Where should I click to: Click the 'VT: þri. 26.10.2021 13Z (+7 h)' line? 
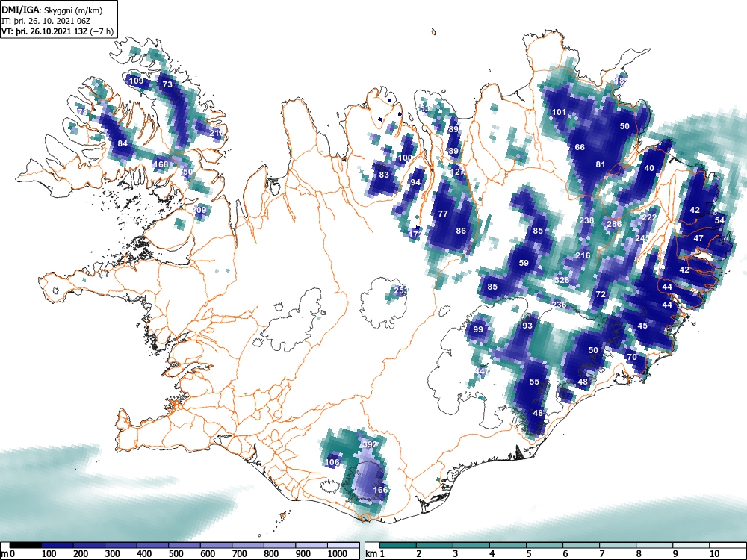[58, 31]
